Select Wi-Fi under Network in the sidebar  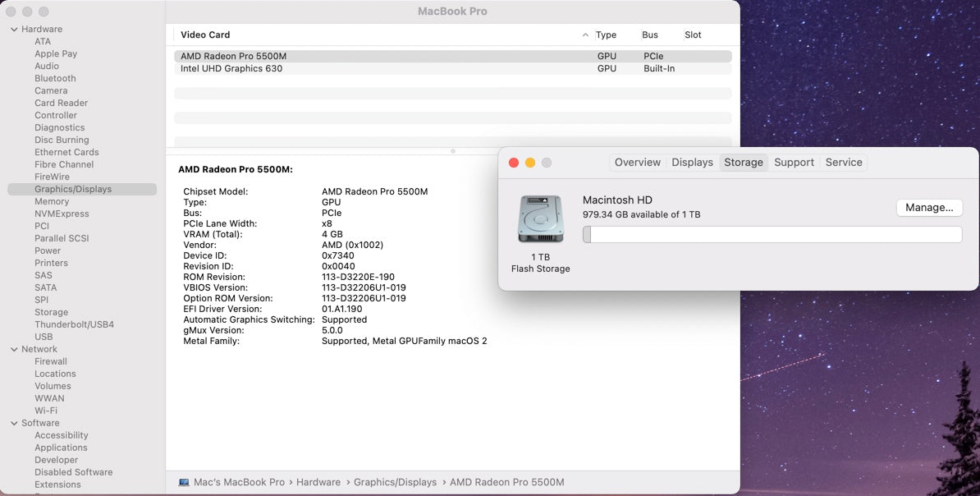pyautogui.click(x=47, y=411)
